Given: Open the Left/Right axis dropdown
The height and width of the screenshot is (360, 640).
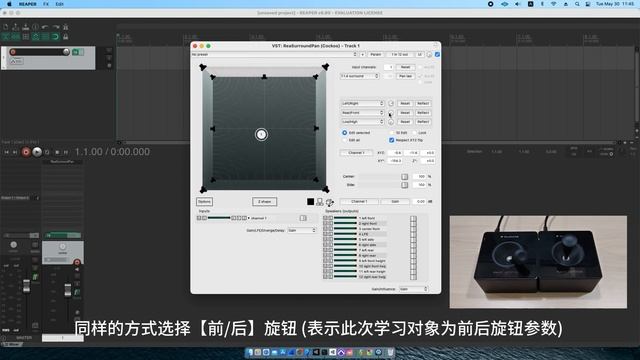Looking at the screenshot, I should pyautogui.click(x=362, y=103).
